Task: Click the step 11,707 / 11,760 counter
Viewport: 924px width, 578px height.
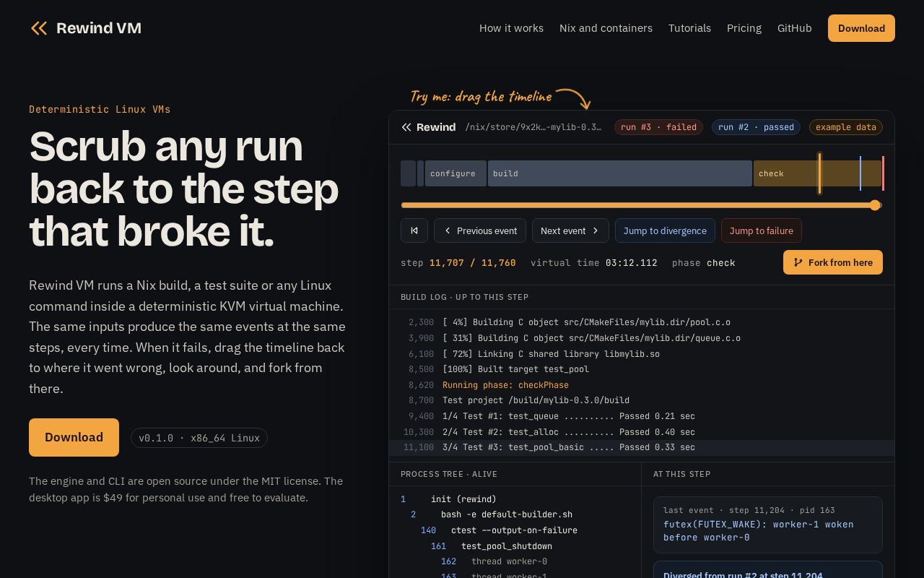Action: tap(458, 263)
